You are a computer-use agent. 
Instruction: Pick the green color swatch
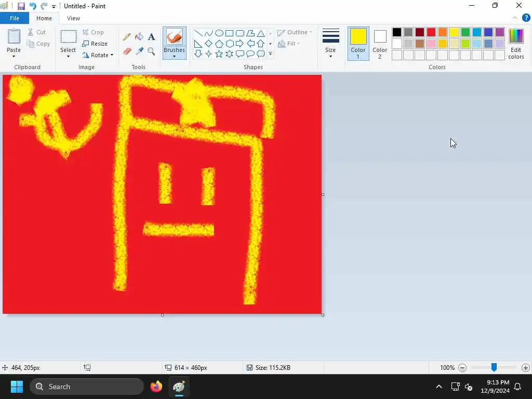coord(465,32)
